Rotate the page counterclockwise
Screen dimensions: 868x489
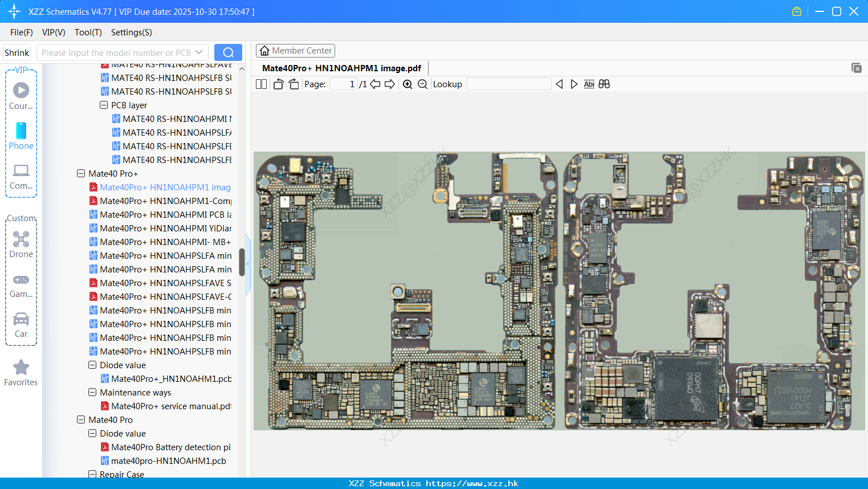[x=278, y=84]
